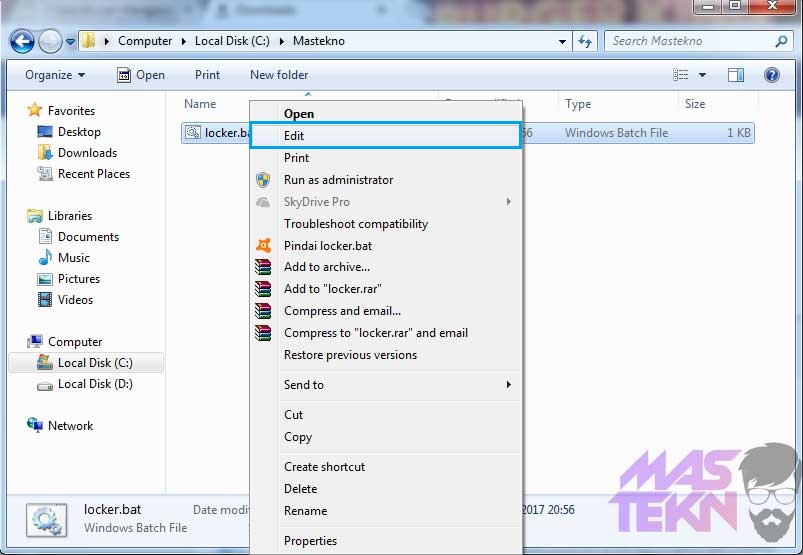Click the folder icon in address bar
Screen dimensions: 803x555
point(89,40)
